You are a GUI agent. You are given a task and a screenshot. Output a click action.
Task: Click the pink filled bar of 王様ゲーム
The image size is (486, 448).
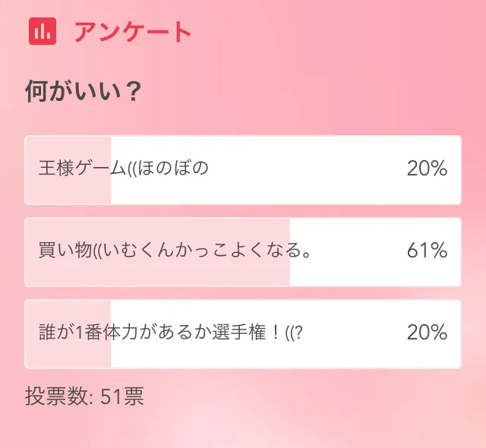69,190
